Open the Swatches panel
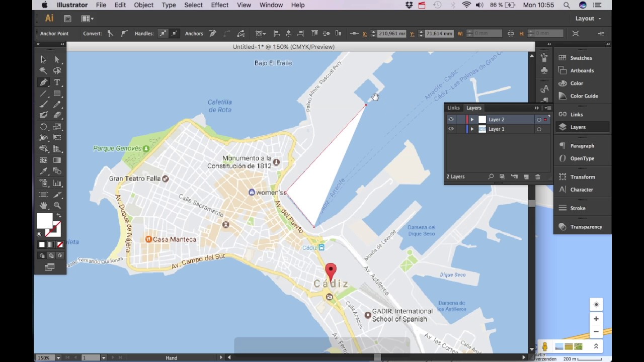 (x=581, y=58)
